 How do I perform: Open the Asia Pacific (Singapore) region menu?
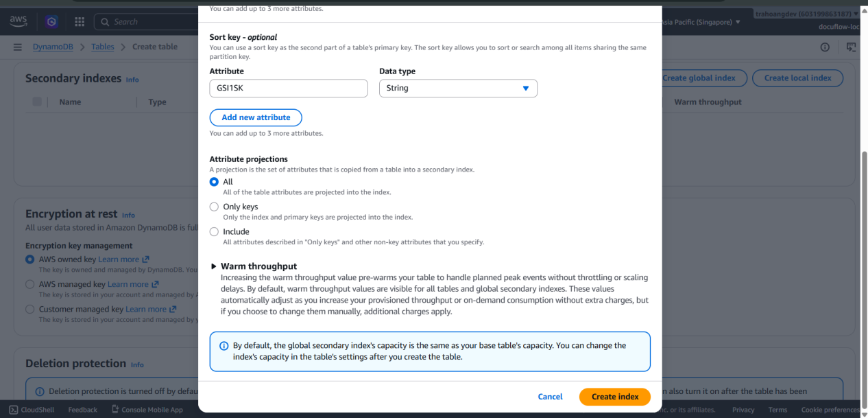click(x=701, y=22)
